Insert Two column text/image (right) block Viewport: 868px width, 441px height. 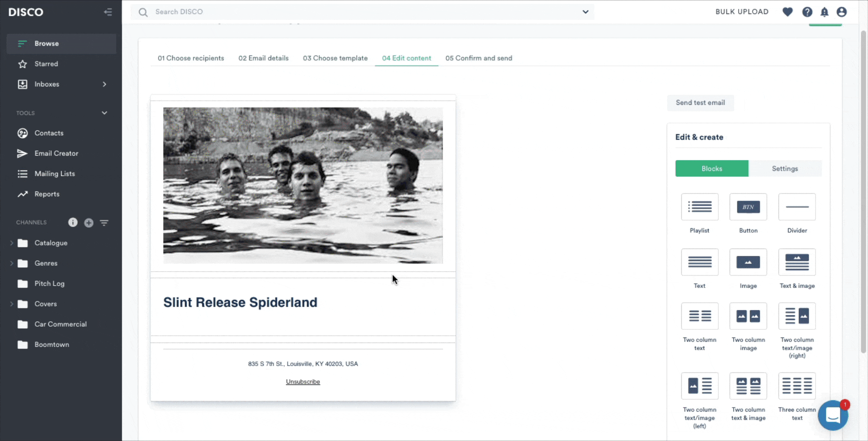point(797,316)
